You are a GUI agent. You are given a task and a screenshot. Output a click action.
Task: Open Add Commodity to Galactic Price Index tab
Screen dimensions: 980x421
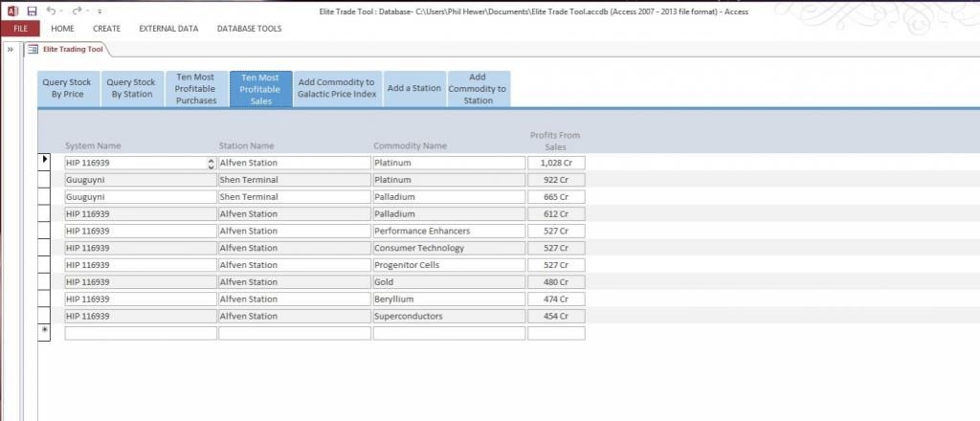338,88
